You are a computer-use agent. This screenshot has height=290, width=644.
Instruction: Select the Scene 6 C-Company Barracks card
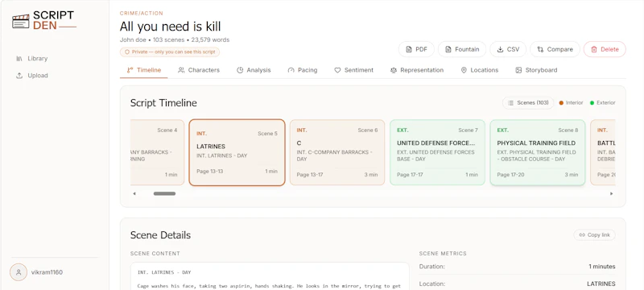[337, 152]
